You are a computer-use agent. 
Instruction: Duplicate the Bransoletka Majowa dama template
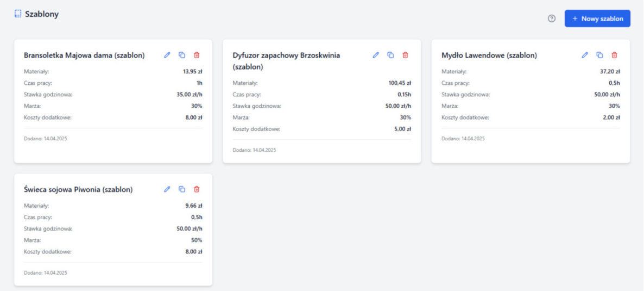click(x=182, y=55)
